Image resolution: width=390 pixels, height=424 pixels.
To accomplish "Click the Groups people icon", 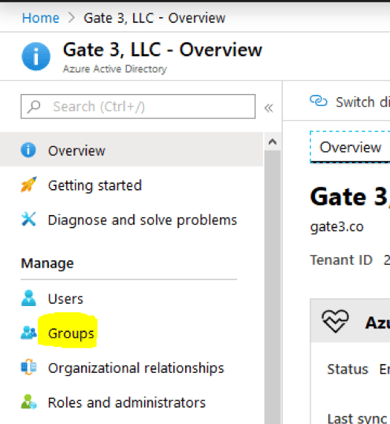I will (x=29, y=333).
